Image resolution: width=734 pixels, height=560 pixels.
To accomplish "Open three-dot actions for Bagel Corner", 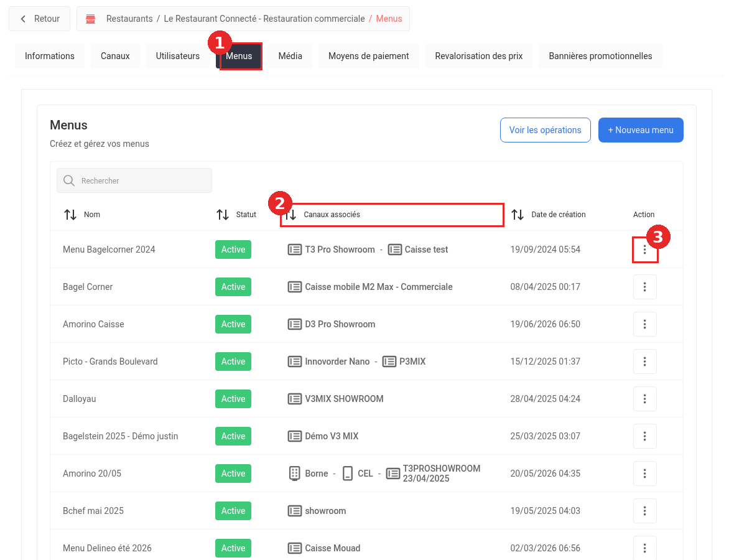I will pos(644,287).
